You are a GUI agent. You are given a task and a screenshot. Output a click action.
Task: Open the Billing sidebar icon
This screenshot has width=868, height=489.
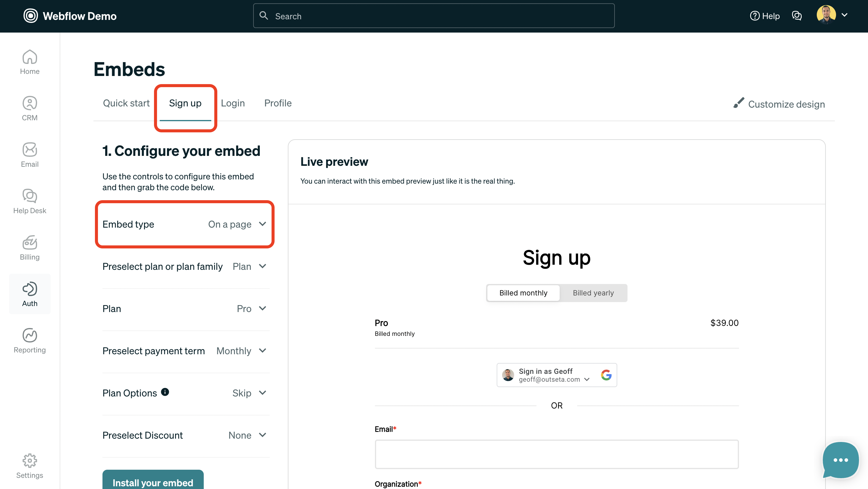tap(30, 248)
